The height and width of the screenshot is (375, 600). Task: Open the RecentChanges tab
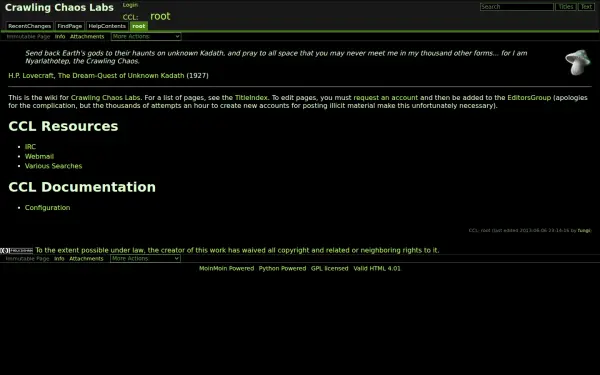pyautogui.click(x=29, y=26)
